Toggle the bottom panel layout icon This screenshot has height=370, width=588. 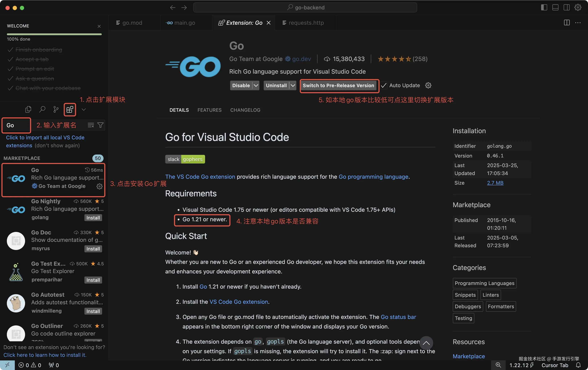(x=555, y=8)
